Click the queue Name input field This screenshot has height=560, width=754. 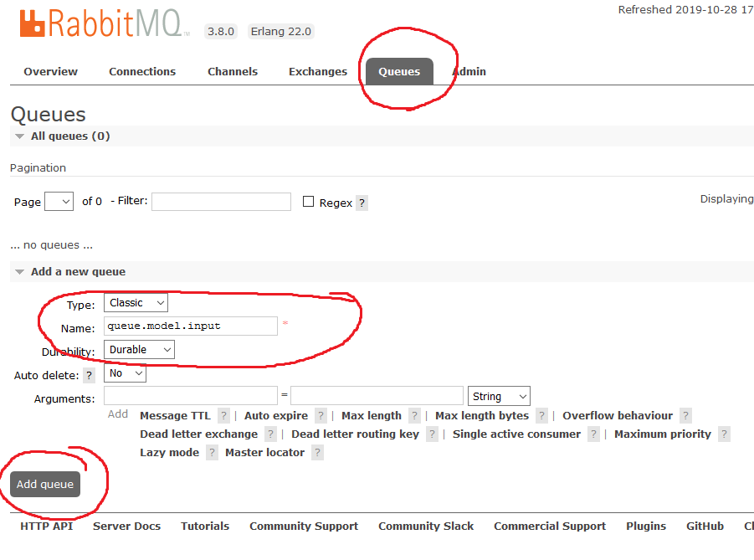coord(191,326)
